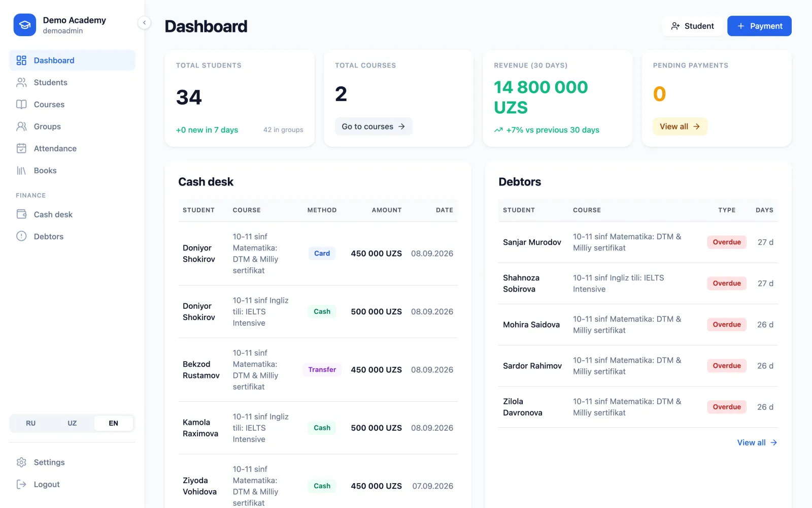
Task: Click Overdue badge for Shahnoza Sobirova
Action: coord(727,283)
